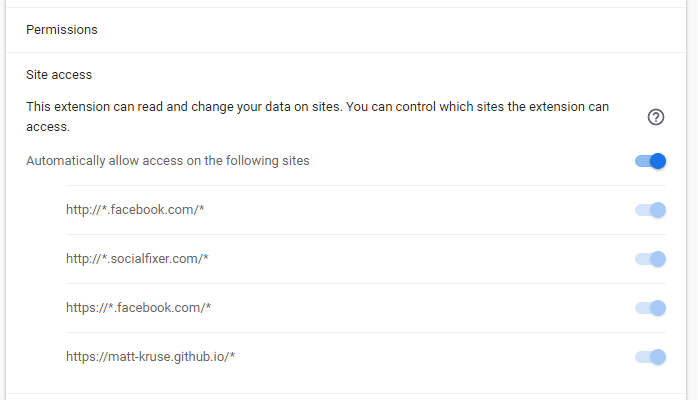
Task: Switch off the https://*.facebook.com/* site access
Action: (650, 308)
